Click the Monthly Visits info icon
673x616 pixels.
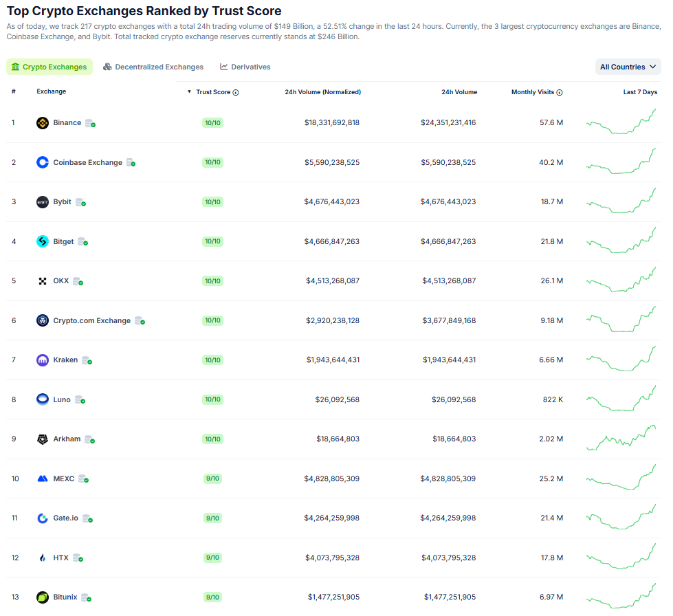click(x=560, y=92)
